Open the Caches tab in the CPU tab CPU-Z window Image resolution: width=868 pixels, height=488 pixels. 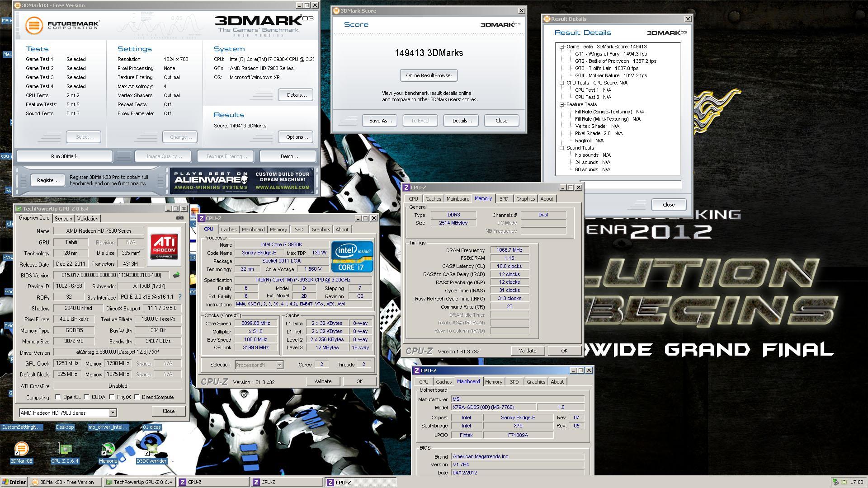[x=228, y=230]
